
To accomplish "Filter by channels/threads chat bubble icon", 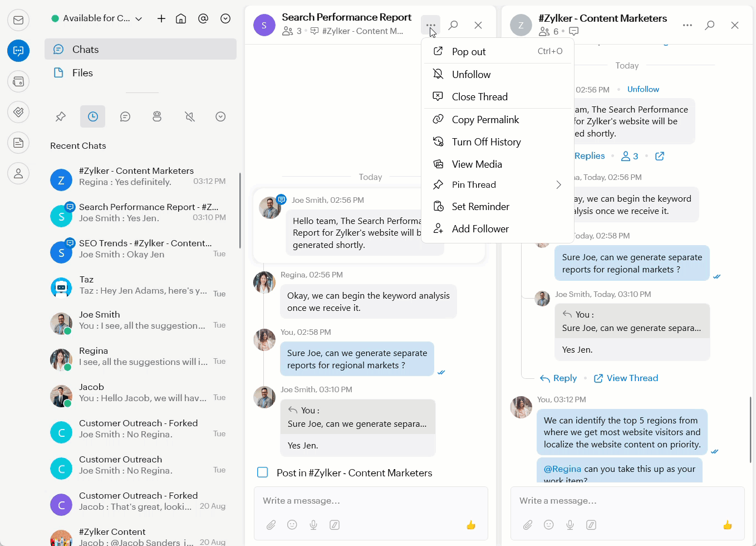I will click(125, 116).
